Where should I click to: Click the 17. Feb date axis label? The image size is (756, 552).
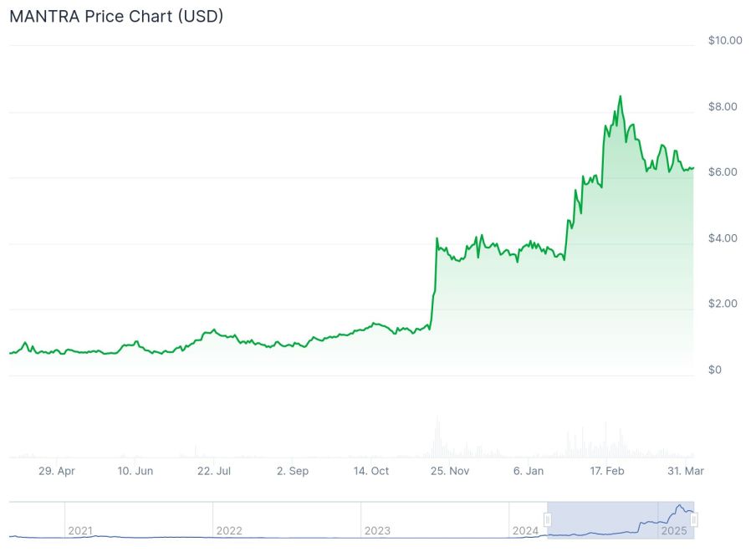607,472
